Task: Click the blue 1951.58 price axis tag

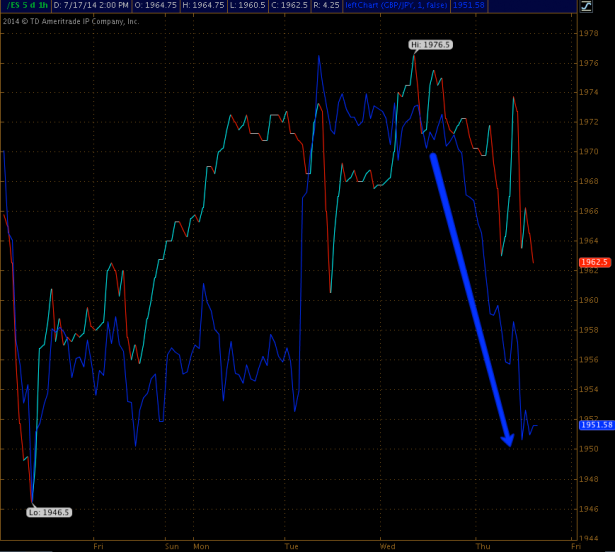Action: [596, 425]
